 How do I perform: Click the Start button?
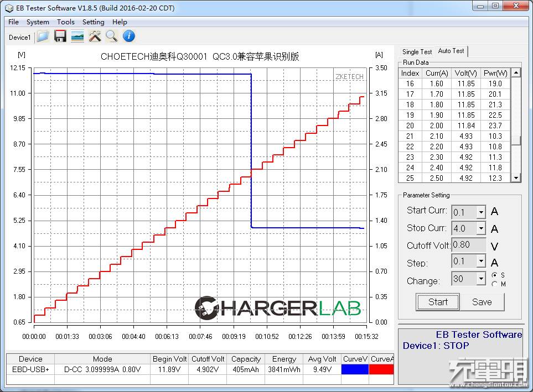(438, 302)
